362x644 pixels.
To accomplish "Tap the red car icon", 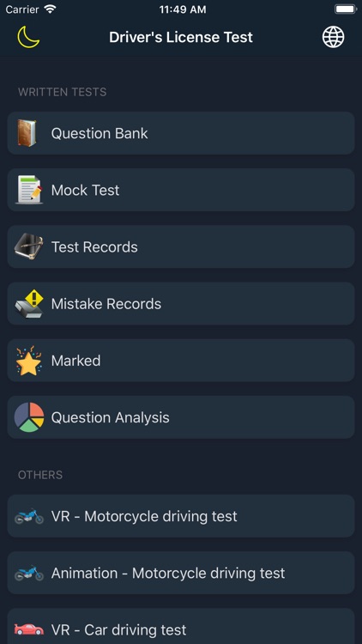I will coord(28,629).
